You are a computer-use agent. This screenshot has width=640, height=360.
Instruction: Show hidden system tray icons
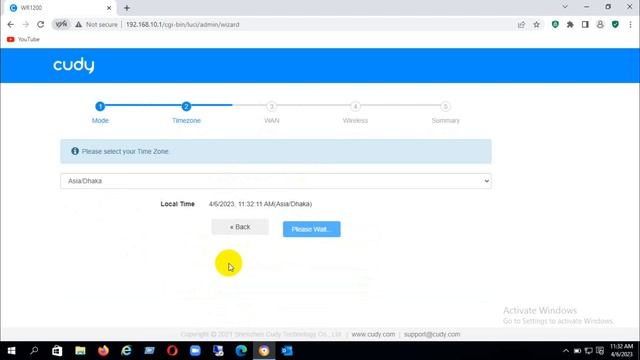[x=566, y=351]
